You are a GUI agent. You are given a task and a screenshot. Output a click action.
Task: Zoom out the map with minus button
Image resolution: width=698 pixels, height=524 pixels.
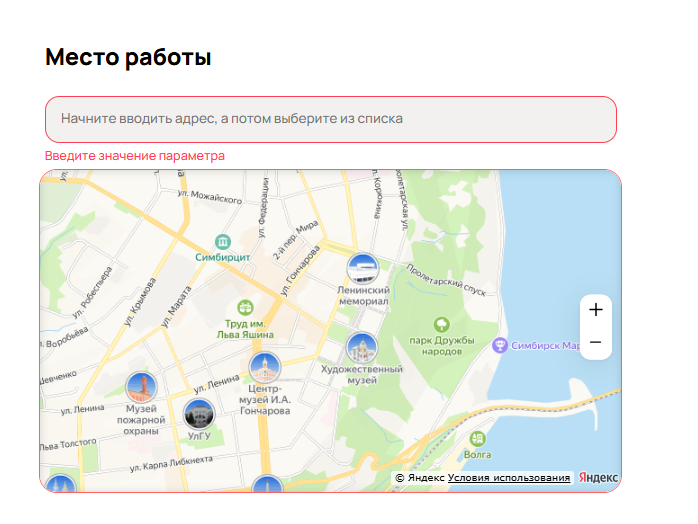(596, 342)
